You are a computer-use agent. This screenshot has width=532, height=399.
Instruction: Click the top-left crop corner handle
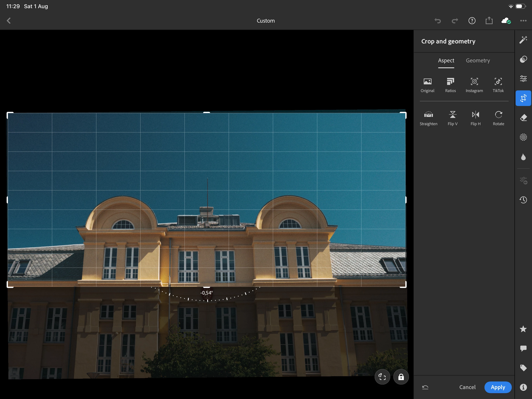tap(10, 116)
